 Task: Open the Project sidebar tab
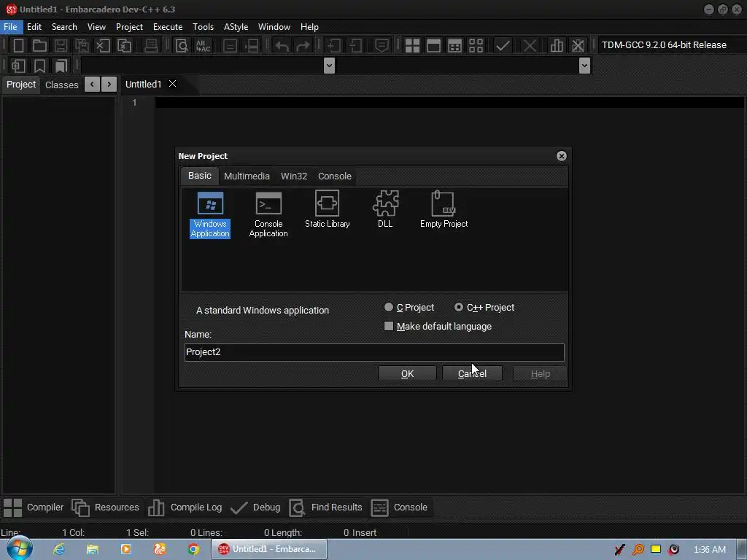[21, 85]
